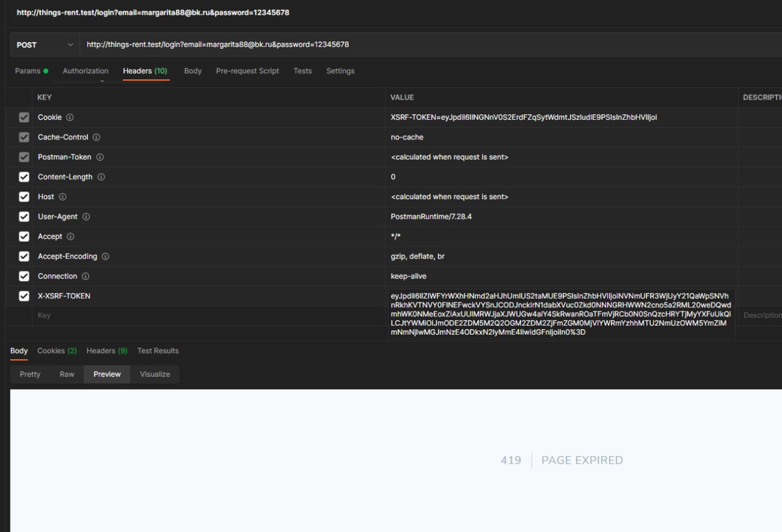Disable the User-Agent header checkbox
Screen dimensions: 782x532
(x=24, y=217)
